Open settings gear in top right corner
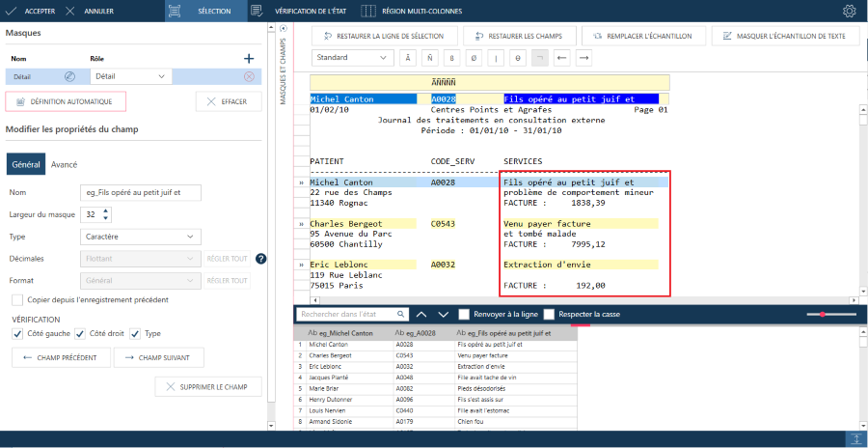This screenshot has height=448, width=868. (849, 12)
